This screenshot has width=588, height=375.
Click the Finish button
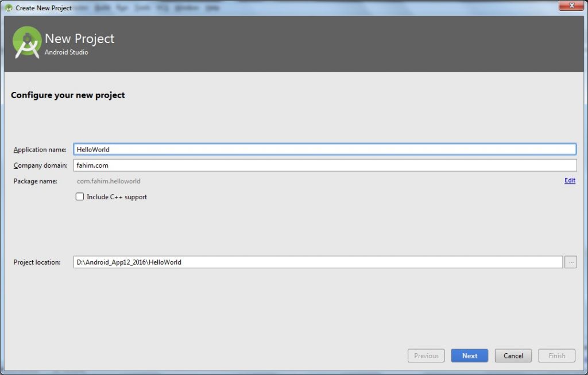click(556, 355)
